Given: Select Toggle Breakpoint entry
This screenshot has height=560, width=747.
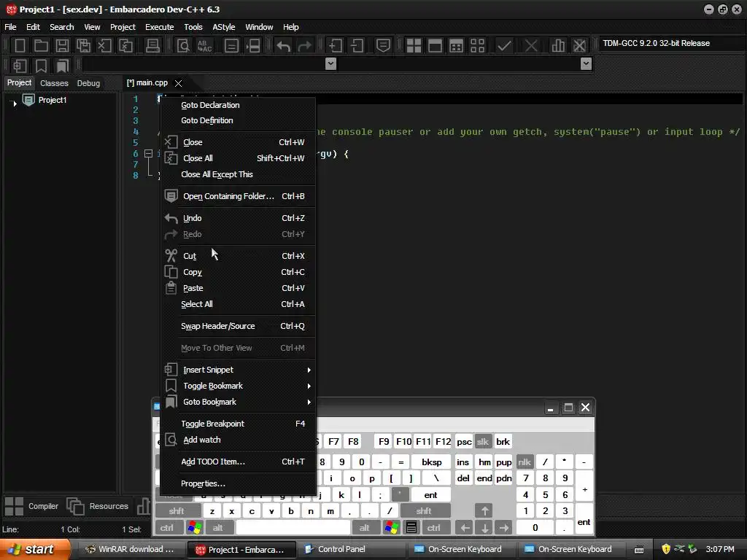Looking at the screenshot, I should coord(239,424).
